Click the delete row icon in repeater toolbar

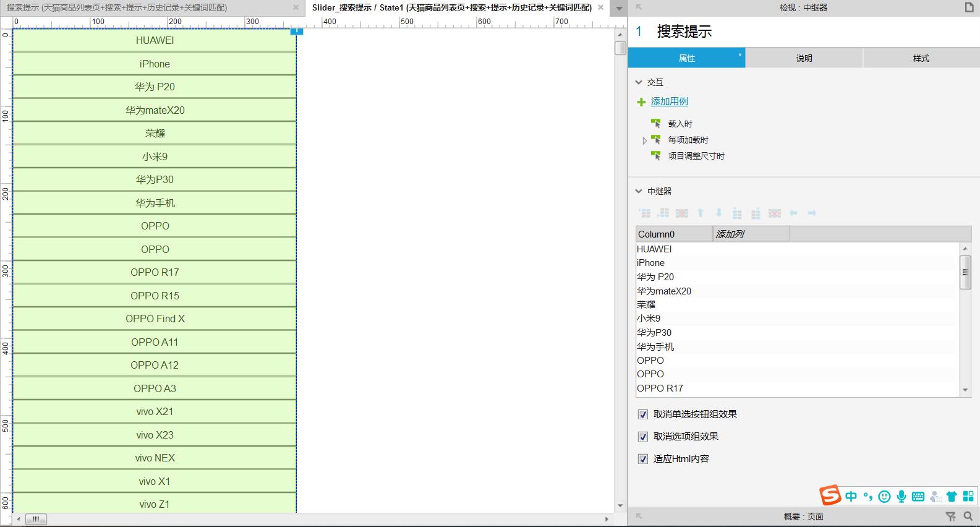tap(682, 213)
